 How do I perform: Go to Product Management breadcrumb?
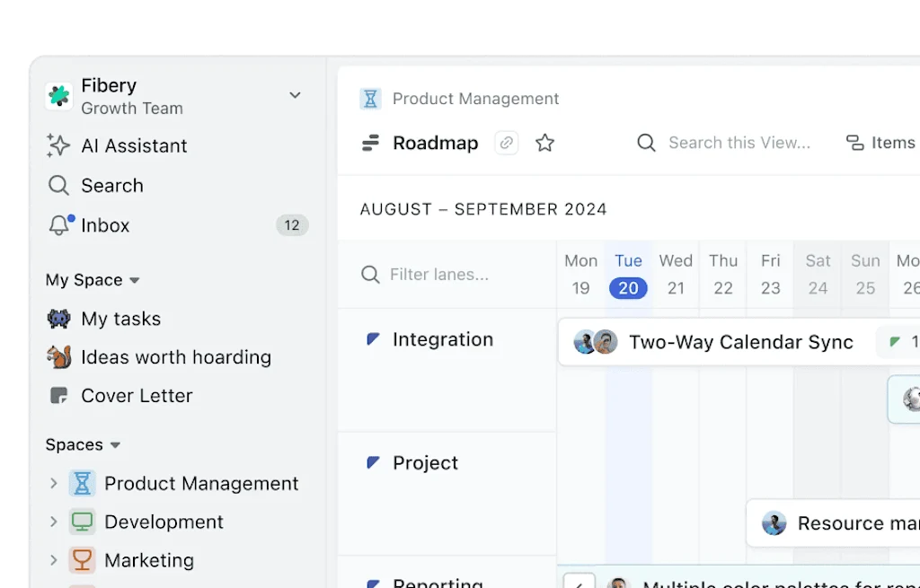(475, 99)
